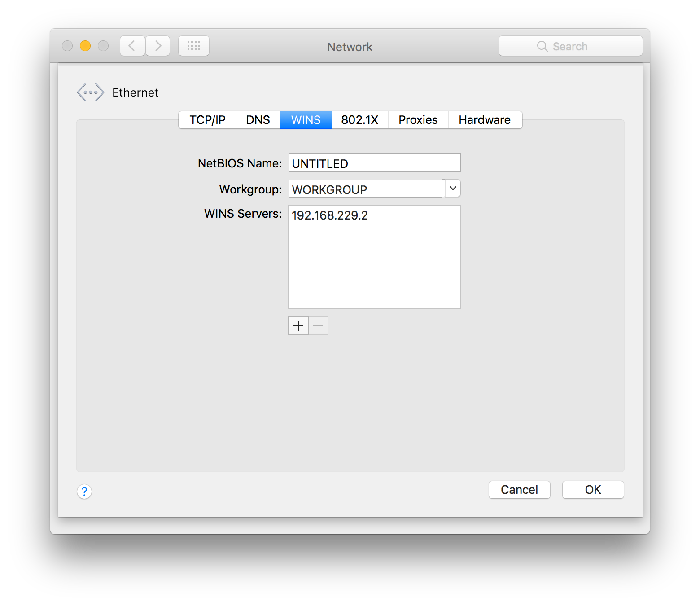Go forward with the right arrow button
Screen dimensions: 700x606
[157, 46]
